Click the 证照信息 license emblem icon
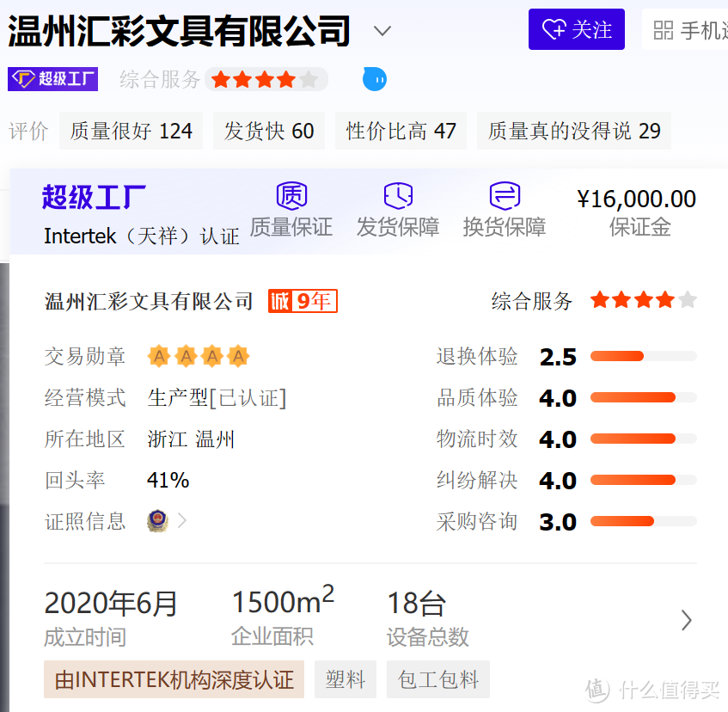 click(x=157, y=521)
